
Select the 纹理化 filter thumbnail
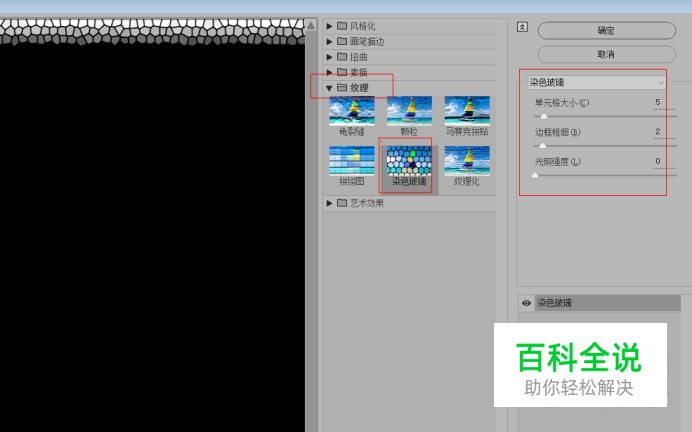point(467,161)
